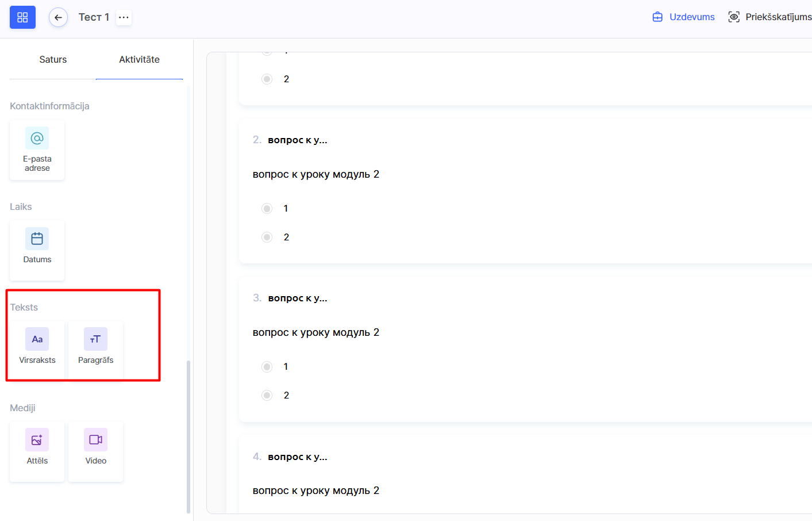
Task: Click the blue grid dashboard icon
Action: pos(22,17)
